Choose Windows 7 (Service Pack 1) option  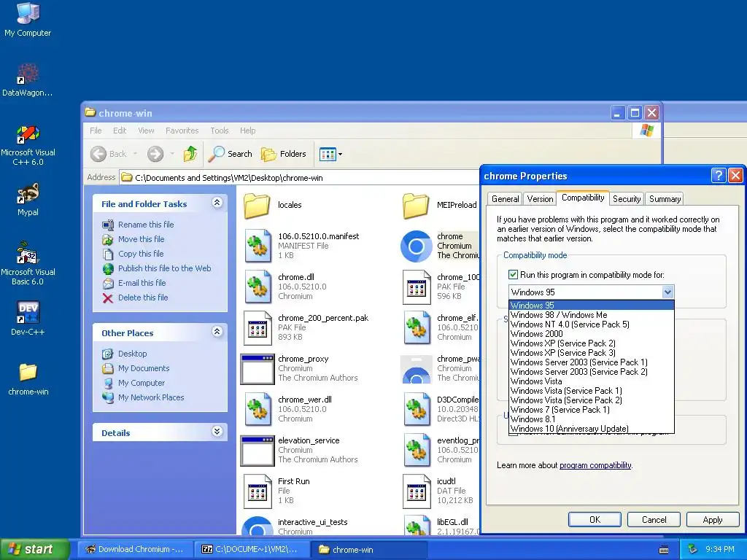pos(591,410)
